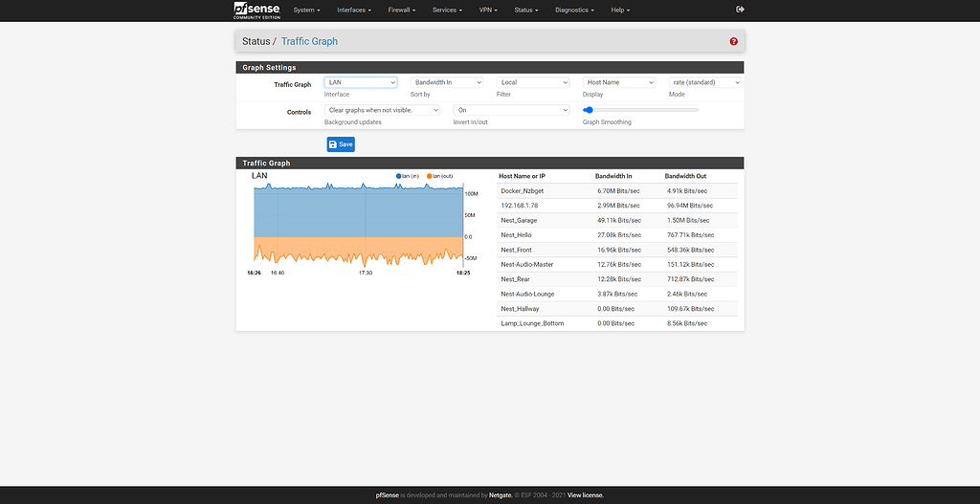Click the Nest_Front host entry

[516, 250]
